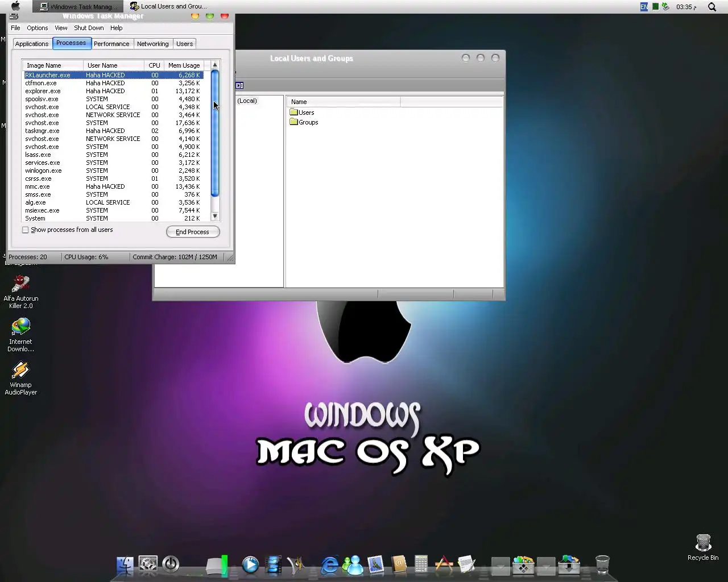
Task: Open the Users folder in Local Users and Groups
Action: coord(302,113)
